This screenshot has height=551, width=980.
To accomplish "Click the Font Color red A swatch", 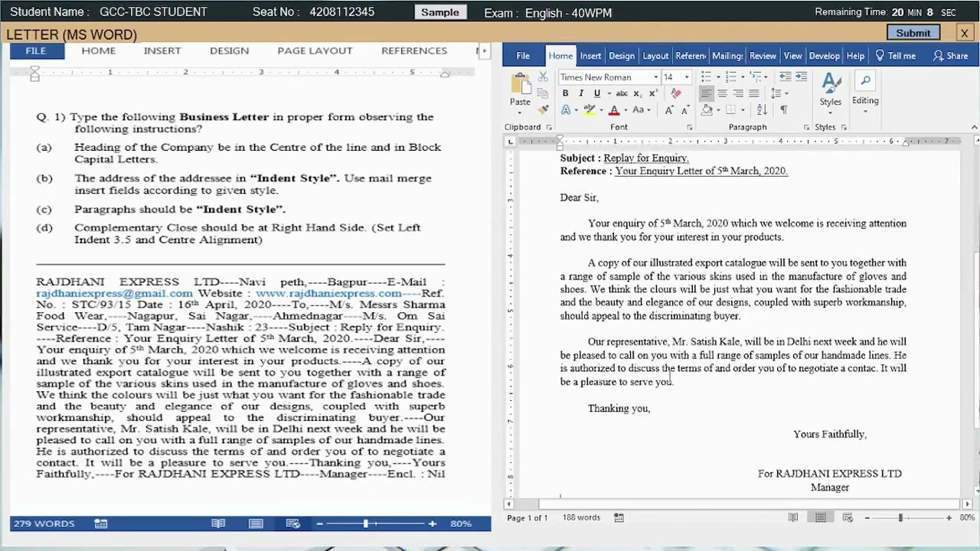I will (x=613, y=110).
